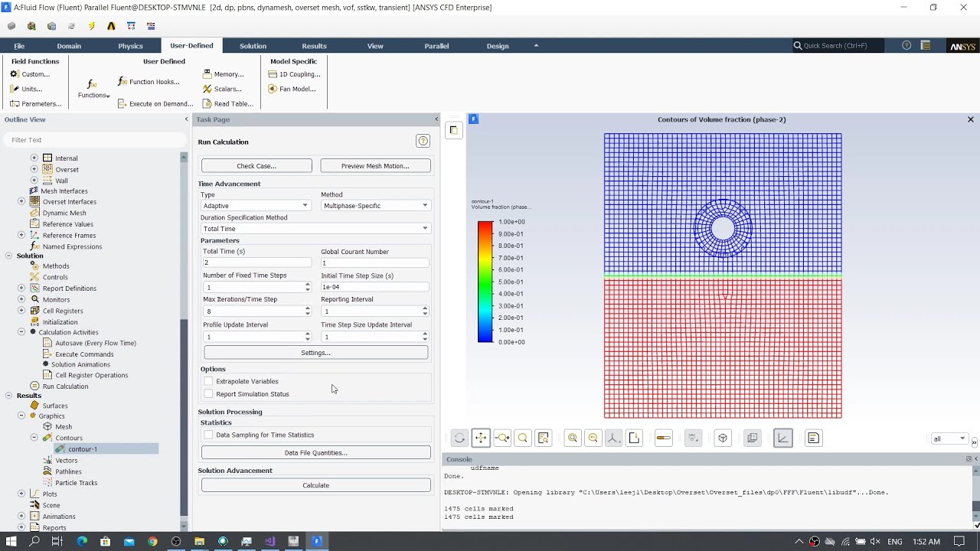Open the 'all' selection dropdown
980x551 pixels.
click(x=949, y=439)
